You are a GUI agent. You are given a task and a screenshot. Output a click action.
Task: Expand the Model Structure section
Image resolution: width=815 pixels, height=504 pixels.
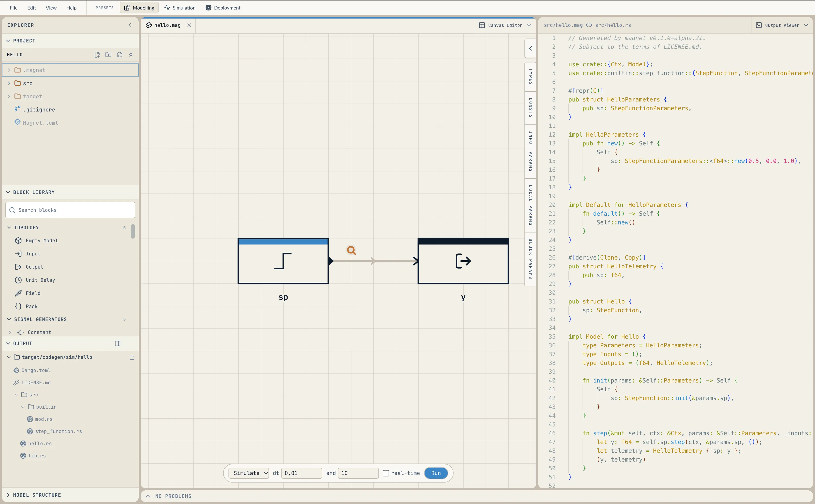pyautogui.click(x=8, y=495)
